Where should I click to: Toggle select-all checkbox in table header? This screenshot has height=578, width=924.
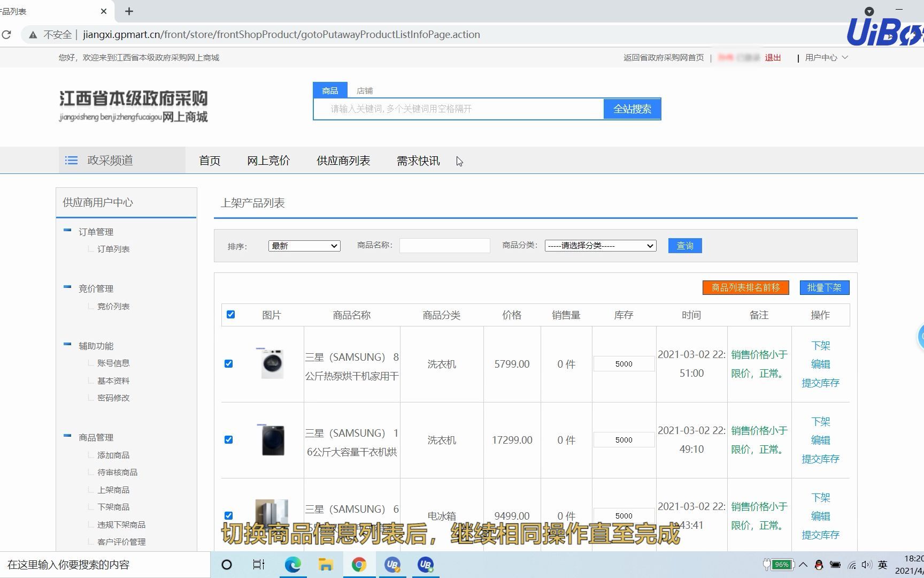coord(231,314)
